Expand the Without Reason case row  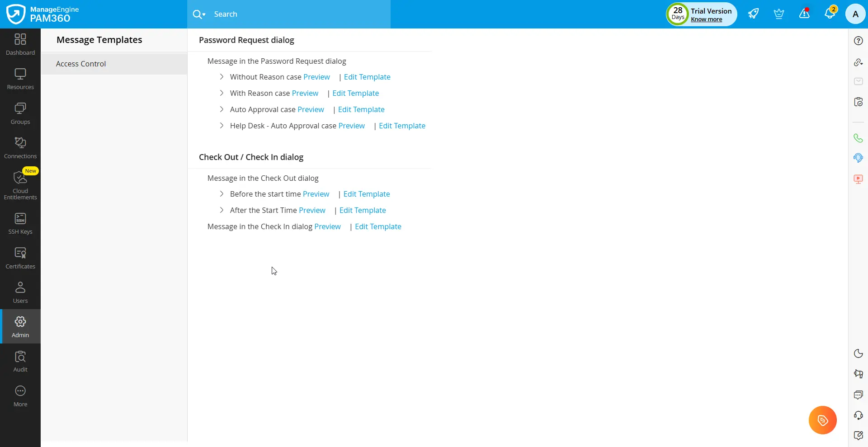[x=222, y=77]
